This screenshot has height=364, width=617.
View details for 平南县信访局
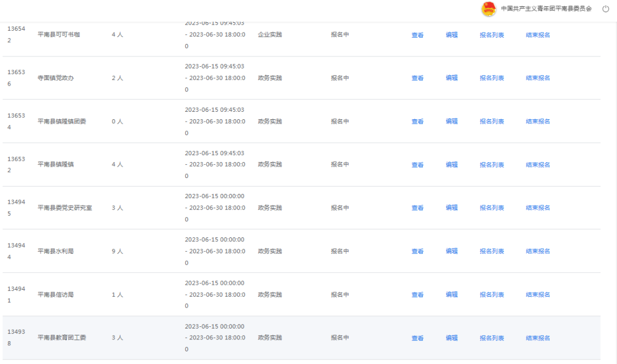tap(418, 295)
